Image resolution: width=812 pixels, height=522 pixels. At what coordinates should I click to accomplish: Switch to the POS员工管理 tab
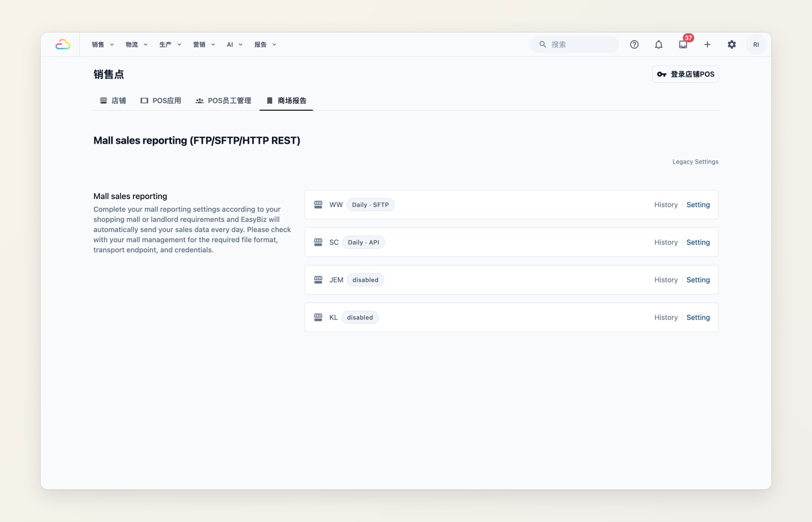point(223,101)
